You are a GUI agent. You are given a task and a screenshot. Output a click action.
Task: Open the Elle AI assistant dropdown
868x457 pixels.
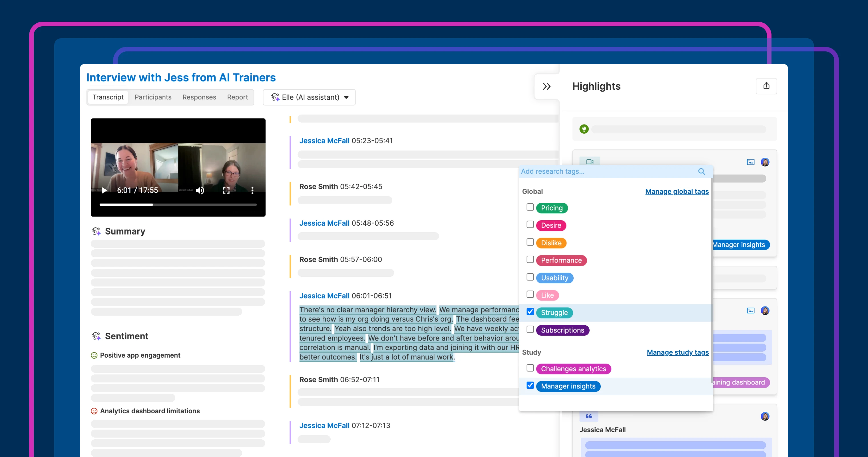[x=309, y=97]
